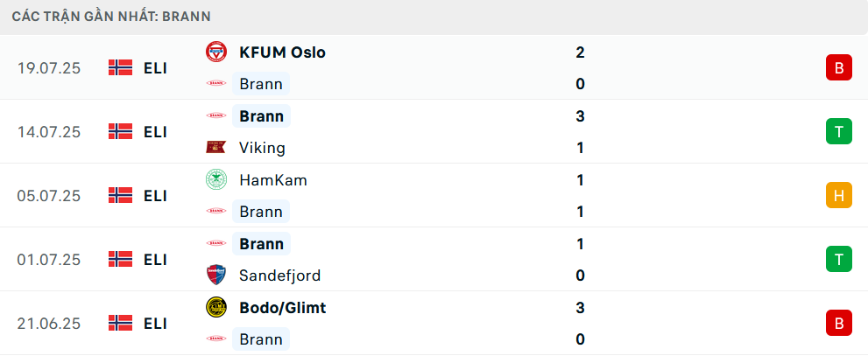Open the KFUM Oslo team link
This screenshot has height=356, width=868.
click(x=282, y=52)
